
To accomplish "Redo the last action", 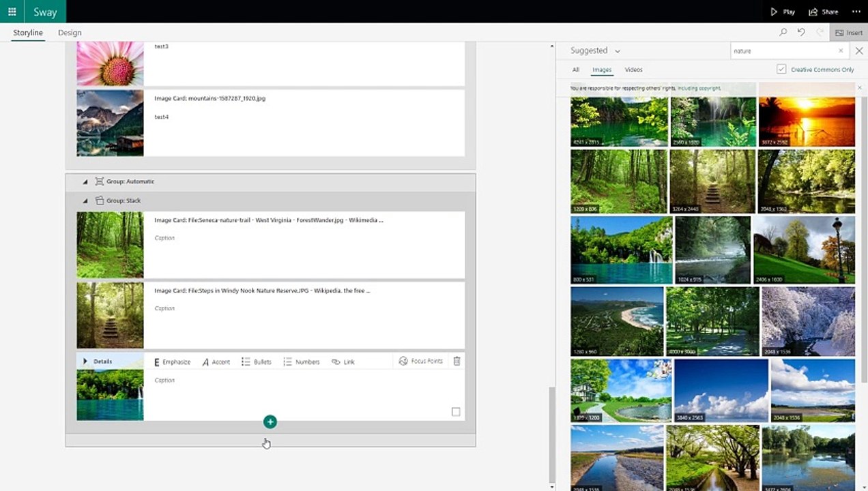I will click(820, 32).
